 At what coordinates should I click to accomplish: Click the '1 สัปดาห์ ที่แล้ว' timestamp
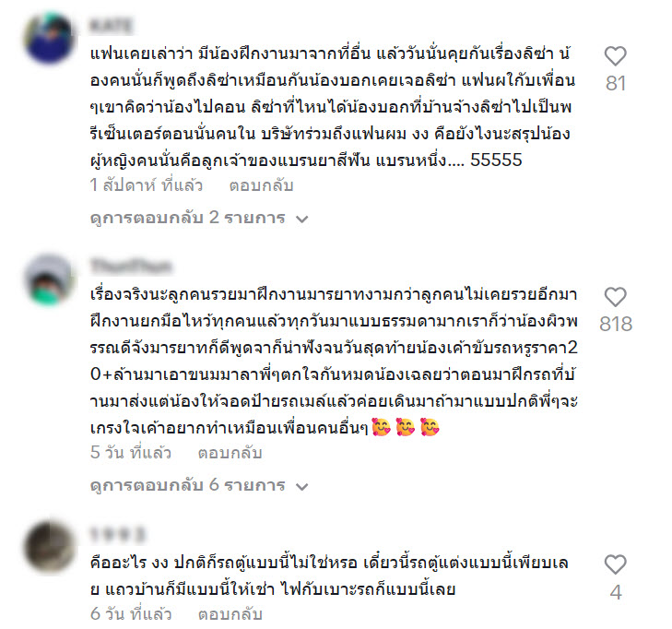tap(147, 185)
